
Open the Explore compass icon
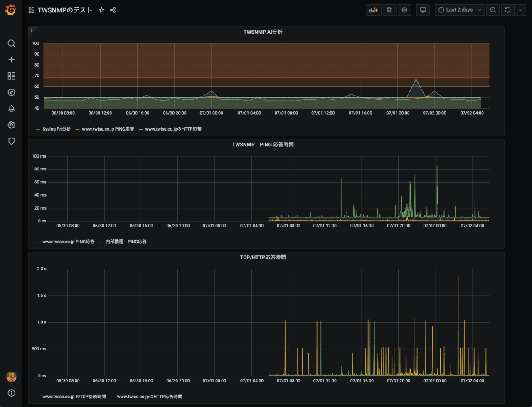pos(12,92)
